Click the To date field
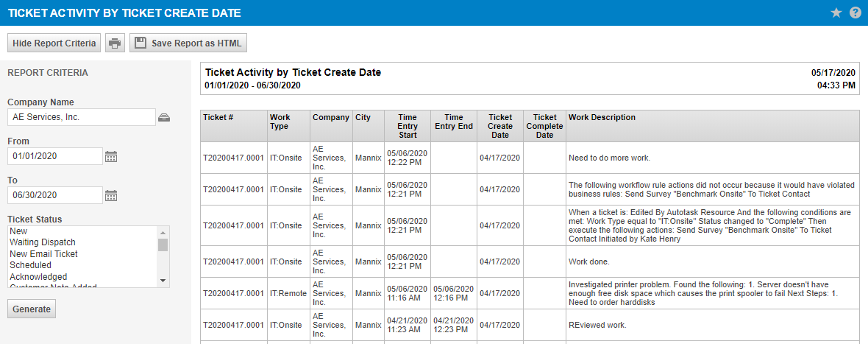 (x=54, y=195)
